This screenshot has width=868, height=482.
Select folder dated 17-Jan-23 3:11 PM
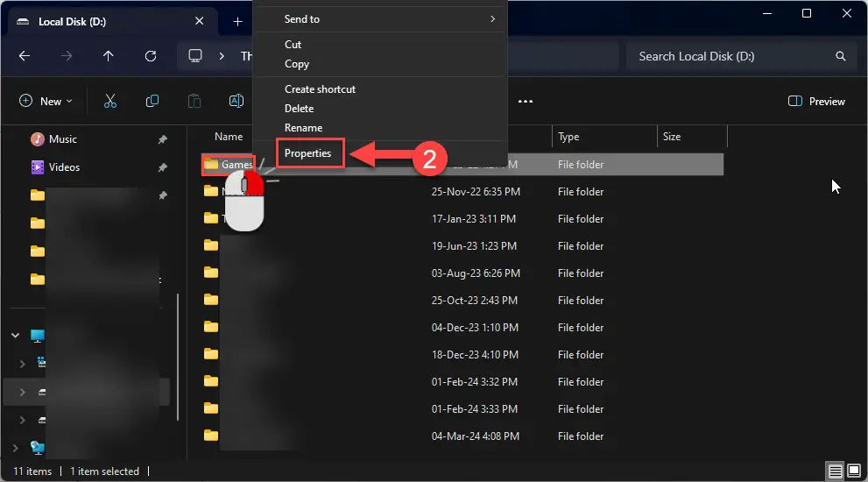click(462, 219)
